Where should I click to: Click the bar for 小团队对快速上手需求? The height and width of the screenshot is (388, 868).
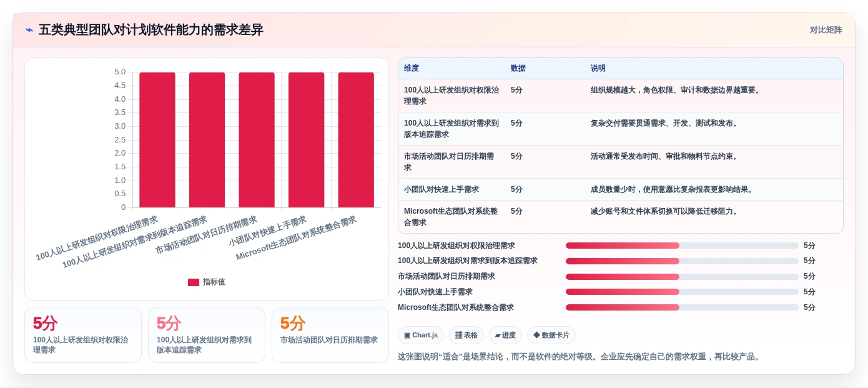(307, 140)
